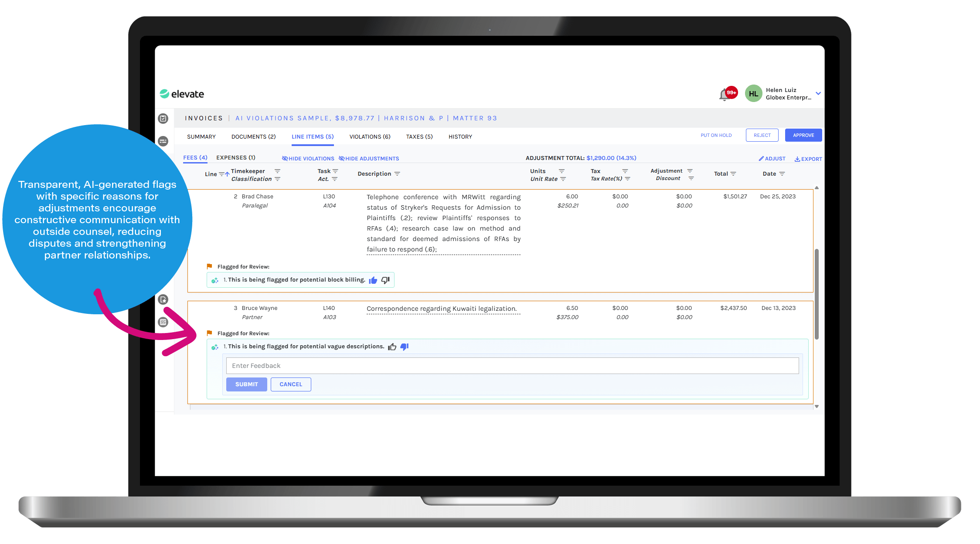Image resolution: width=980 pixels, height=544 pixels.
Task: Switch to the Violations tab
Action: [369, 136]
